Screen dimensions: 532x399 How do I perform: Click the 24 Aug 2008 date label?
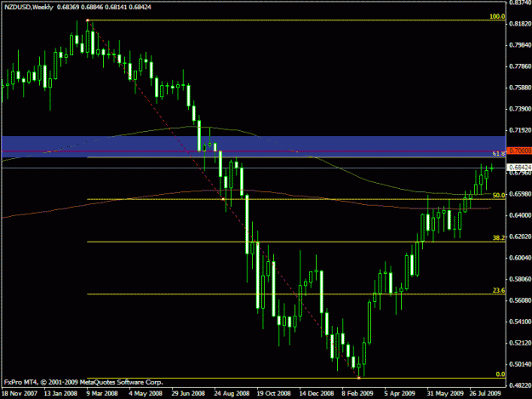point(232,394)
